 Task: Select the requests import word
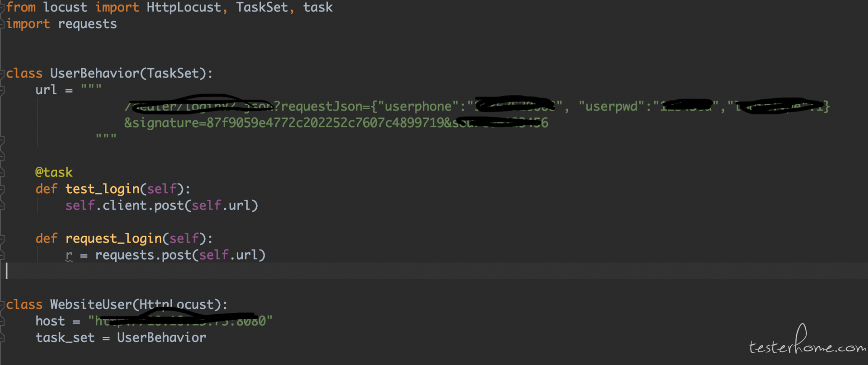[87, 24]
